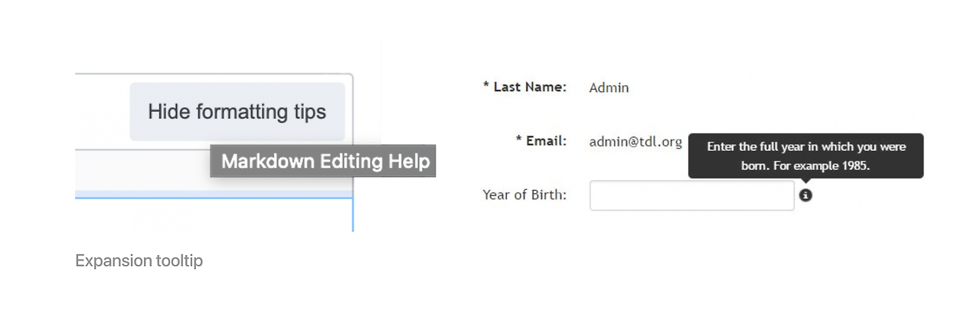Click the Admin last name value
Screen dimensions: 980x331
609,87
